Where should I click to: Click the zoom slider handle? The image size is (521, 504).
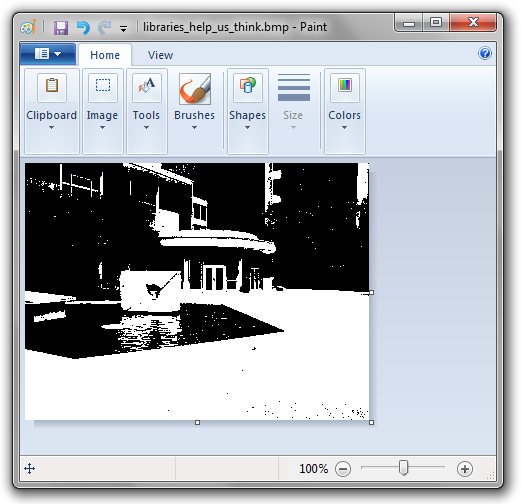[403, 468]
